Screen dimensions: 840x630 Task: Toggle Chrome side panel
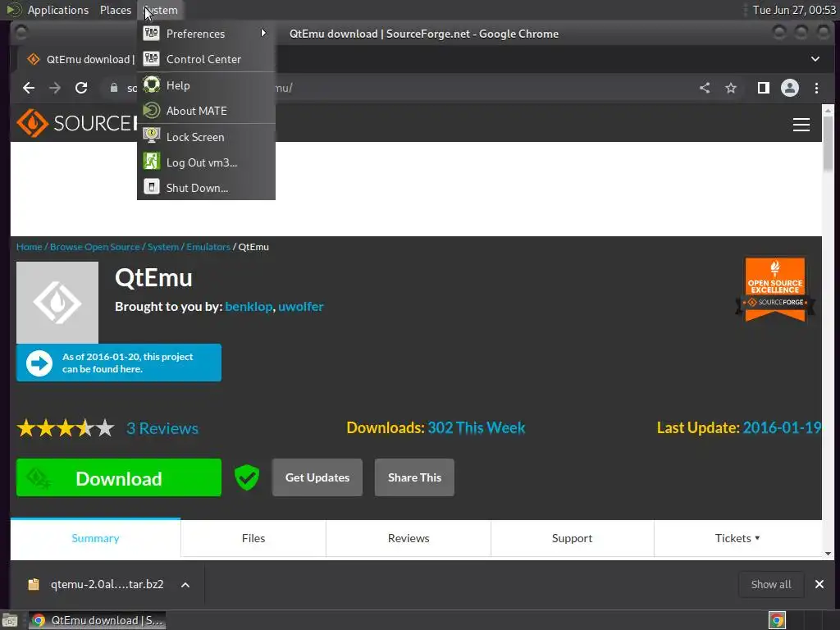point(764,88)
